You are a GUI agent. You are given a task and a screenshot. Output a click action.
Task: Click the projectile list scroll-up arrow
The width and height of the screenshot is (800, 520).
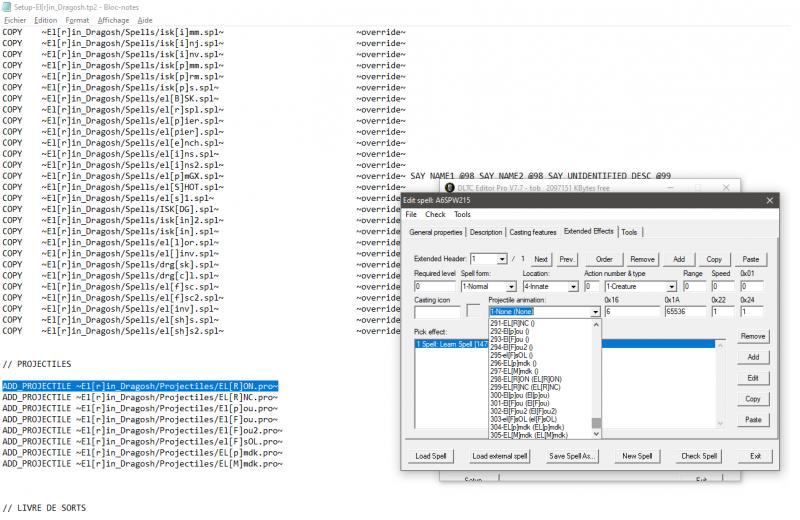(x=596, y=325)
